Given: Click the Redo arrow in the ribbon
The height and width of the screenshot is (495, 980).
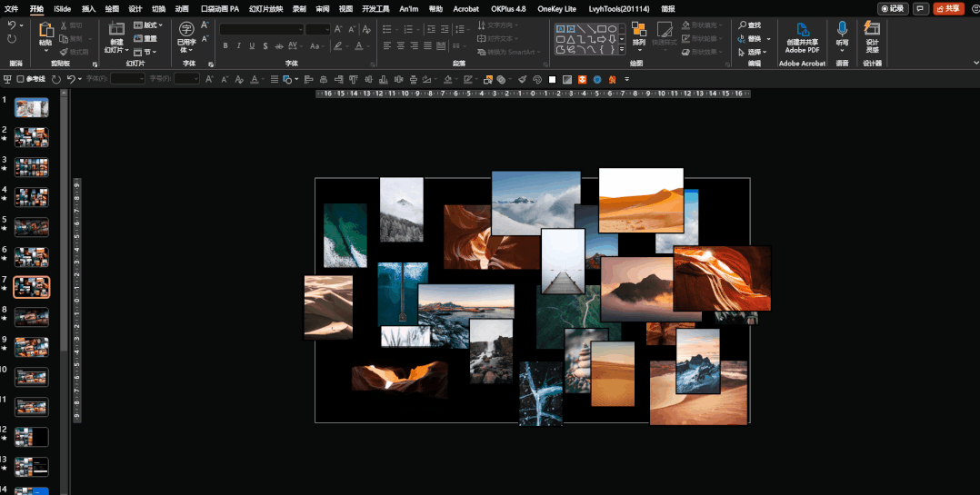Looking at the screenshot, I should pos(11,39).
